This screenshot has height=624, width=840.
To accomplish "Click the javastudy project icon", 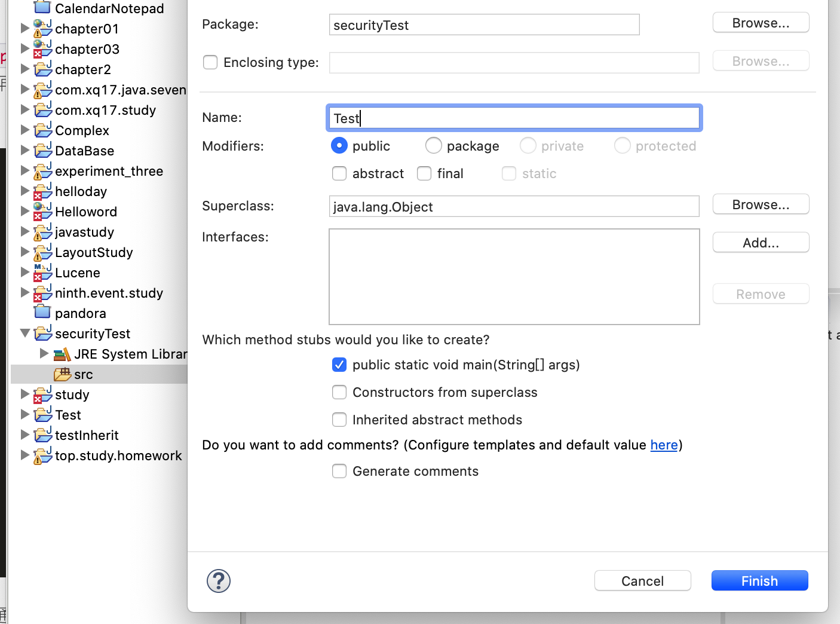I will pos(42,231).
